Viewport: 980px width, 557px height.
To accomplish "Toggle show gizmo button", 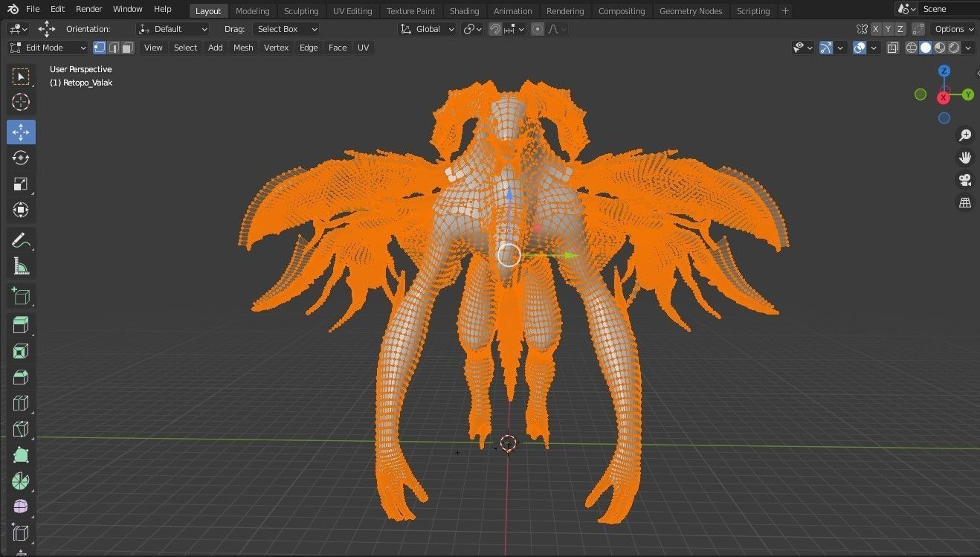I will point(826,48).
